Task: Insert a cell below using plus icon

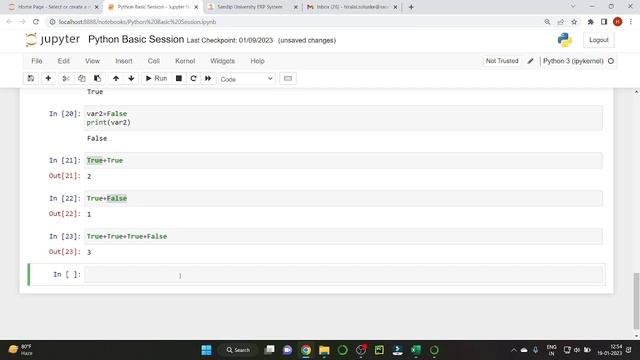Action: (x=48, y=78)
